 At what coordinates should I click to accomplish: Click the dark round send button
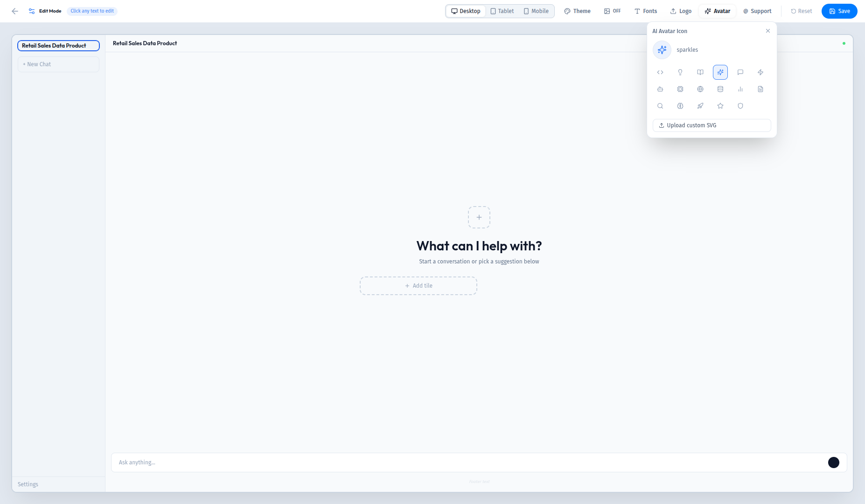pyautogui.click(x=834, y=463)
